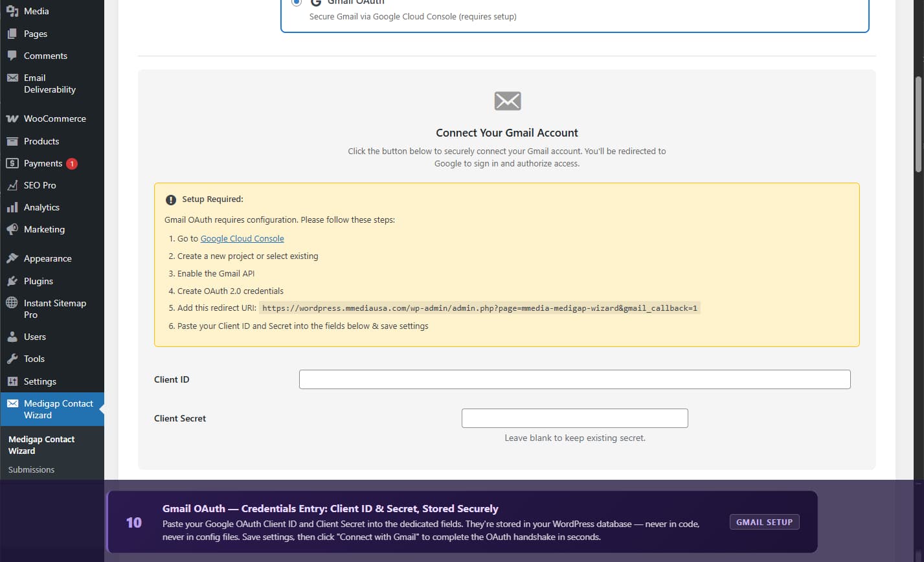Open the Google Cloud Console link

tap(242, 238)
